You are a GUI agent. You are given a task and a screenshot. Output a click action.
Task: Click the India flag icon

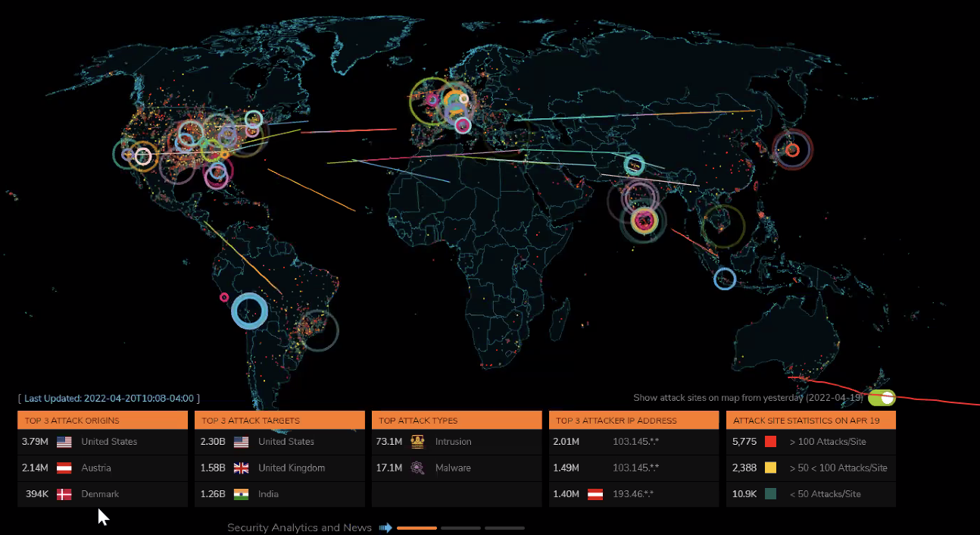point(242,494)
